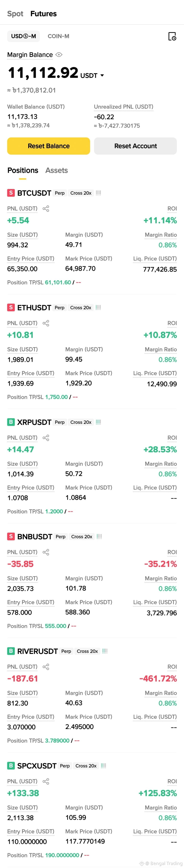This screenshot has height=868, width=184.
Task: Open BTCUSDT Cross 20x leverage setting
Action: [x=81, y=193]
